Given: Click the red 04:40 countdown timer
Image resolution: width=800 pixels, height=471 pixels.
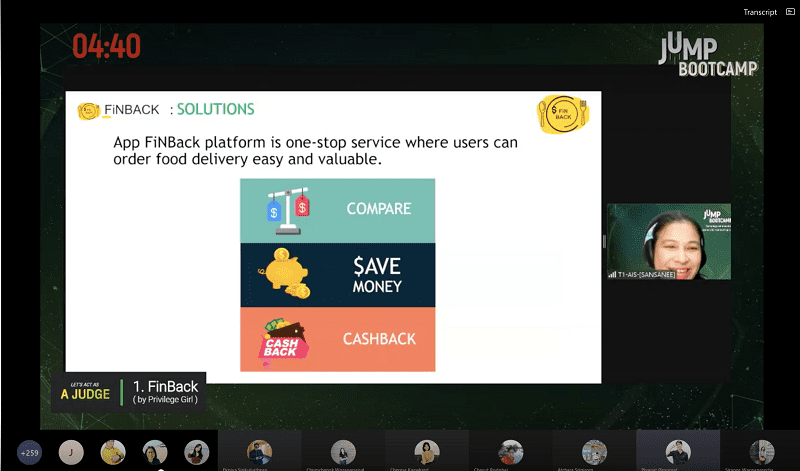Looking at the screenshot, I should click(106, 46).
